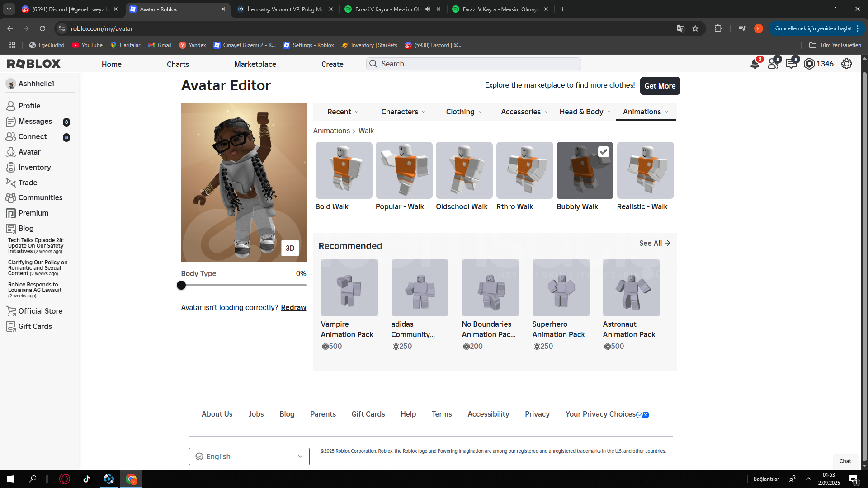Image resolution: width=868 pixels, height=488 pixels.
Task: Open the notifications bell icon
Action: [x=755, y=64]
